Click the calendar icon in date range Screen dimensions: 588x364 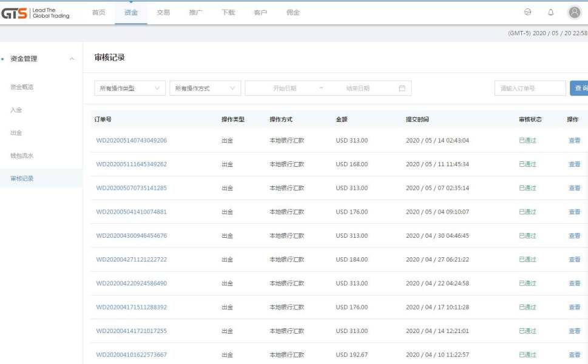coord(402,89)
